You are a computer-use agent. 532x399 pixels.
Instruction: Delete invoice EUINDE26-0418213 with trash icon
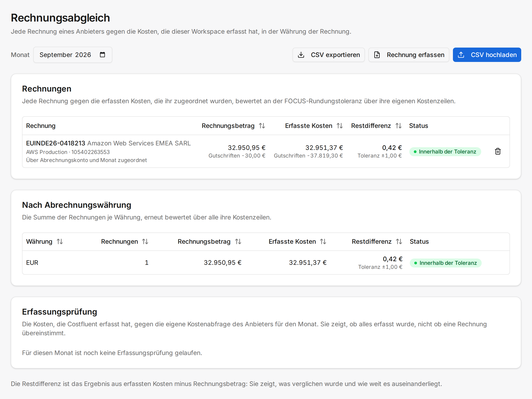(498, 151)
